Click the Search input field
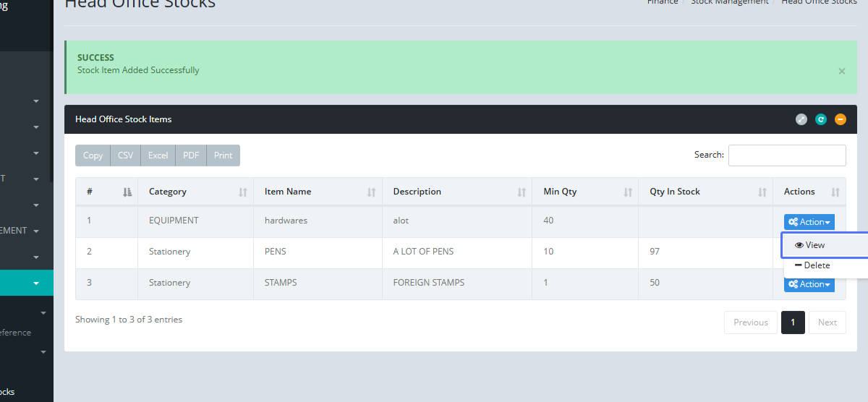868x402 pixels. click(x=786, y=155)
